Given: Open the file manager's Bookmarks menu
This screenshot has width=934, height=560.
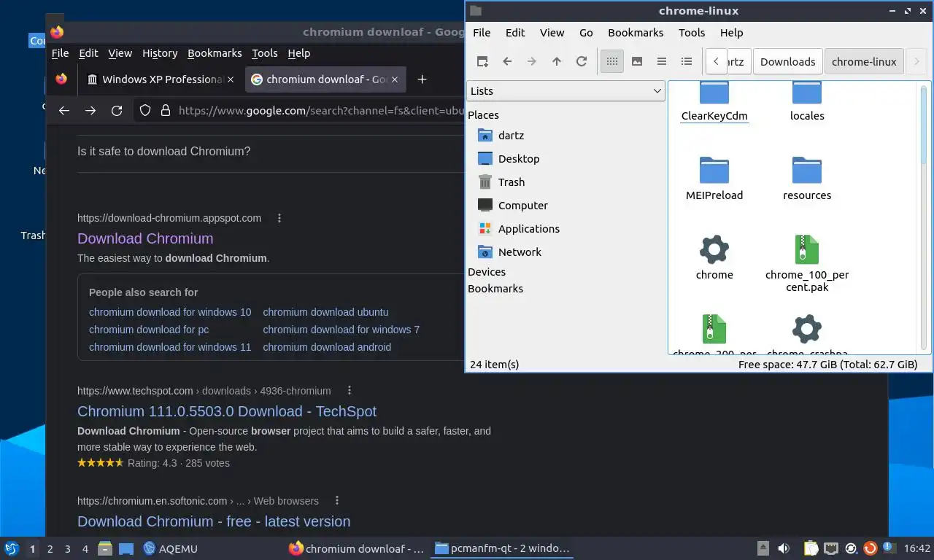Looking at the screenshot, I should coord(636,32).
